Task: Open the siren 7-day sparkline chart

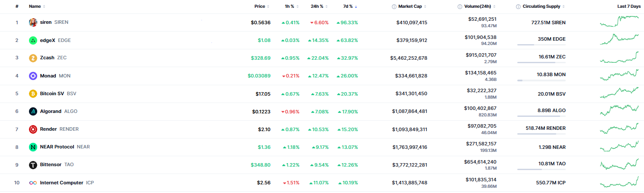Action: coord(619,22)
